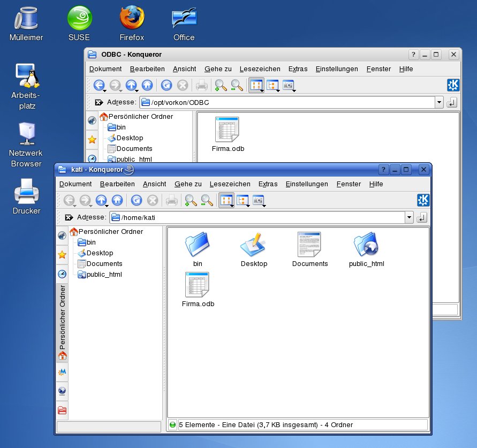Launch Firefox from the desktop
The image size is (477, 448).
coord(132,19)
